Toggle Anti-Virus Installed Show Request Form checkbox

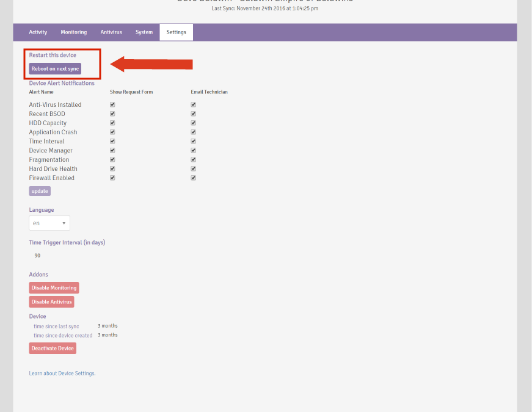112,105
